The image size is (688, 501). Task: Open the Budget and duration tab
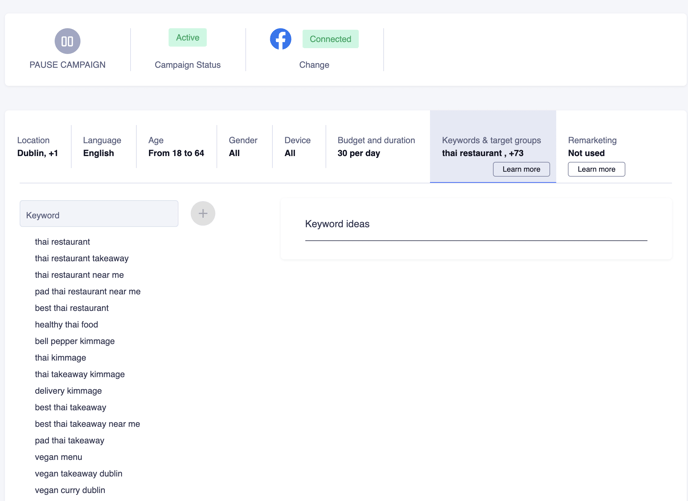(376, 147)
